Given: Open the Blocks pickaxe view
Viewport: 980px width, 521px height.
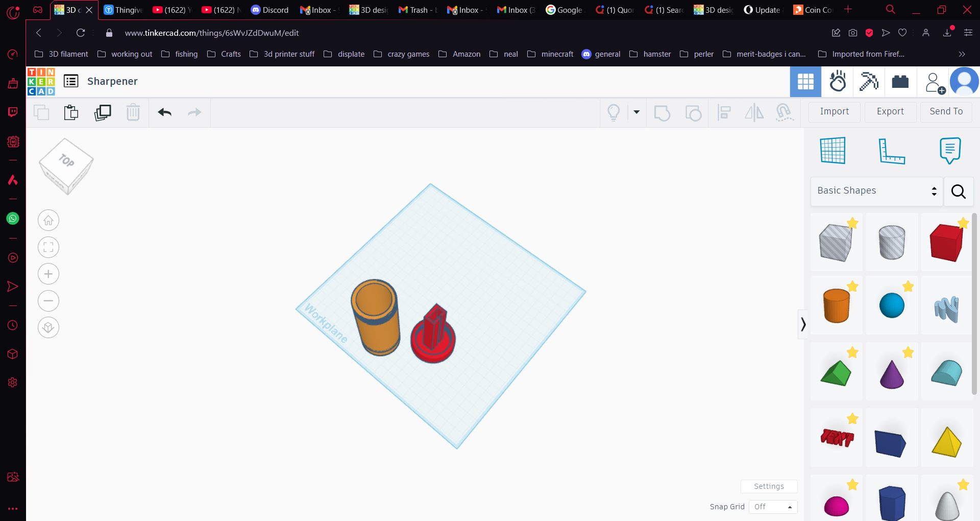Looking at the screenshot, I should 869,82.
